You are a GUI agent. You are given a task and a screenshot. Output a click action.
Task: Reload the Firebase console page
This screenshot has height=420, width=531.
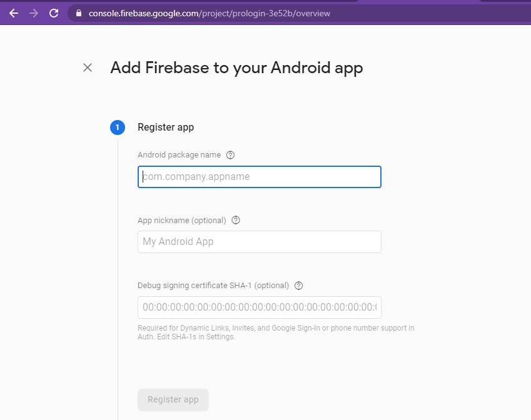point(54,13)
